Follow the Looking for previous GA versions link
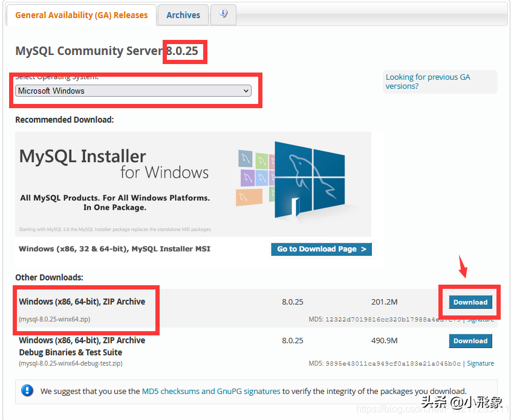This screenshot has height=420, width=514. point(428,82)
